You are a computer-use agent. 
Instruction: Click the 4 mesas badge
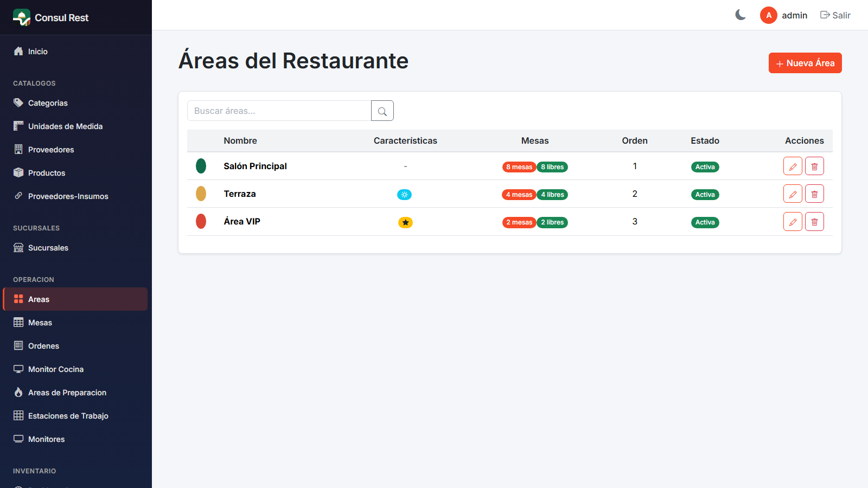coord(519,195)
